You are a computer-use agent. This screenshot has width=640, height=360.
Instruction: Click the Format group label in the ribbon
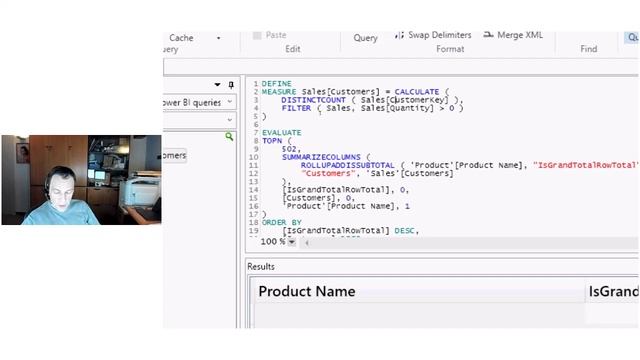[450, 49]
